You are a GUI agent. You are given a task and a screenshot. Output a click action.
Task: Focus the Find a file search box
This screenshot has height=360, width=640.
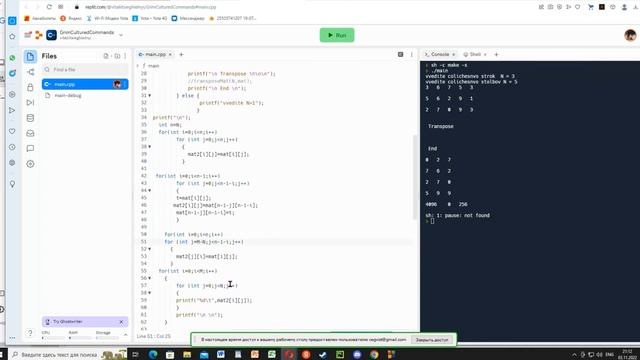85,70
